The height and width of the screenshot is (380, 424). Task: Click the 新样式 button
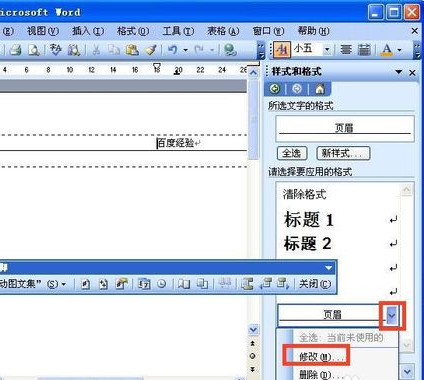point(343,153)
